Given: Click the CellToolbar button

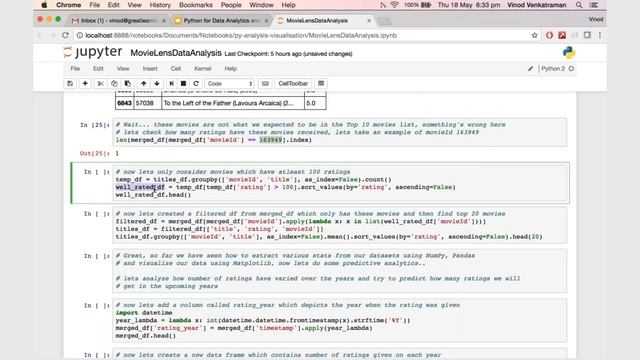Looking at the screenshot, I should pyautogui.click(x=293, y=83).
